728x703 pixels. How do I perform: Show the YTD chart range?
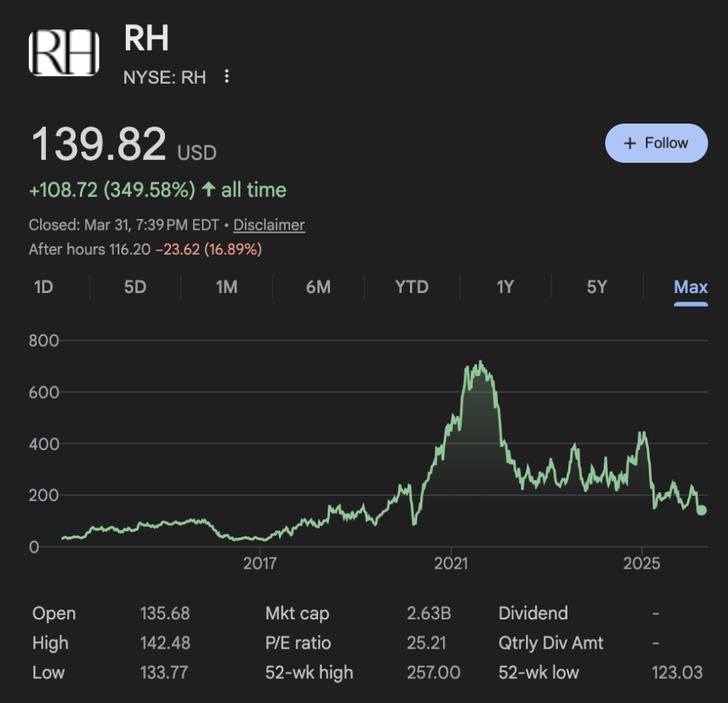coord(411,287)
